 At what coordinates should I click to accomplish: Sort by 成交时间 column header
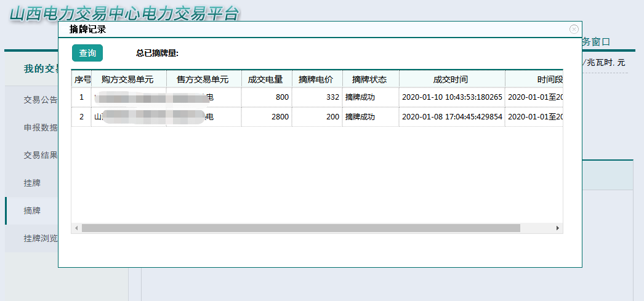(x=451, y=79)
